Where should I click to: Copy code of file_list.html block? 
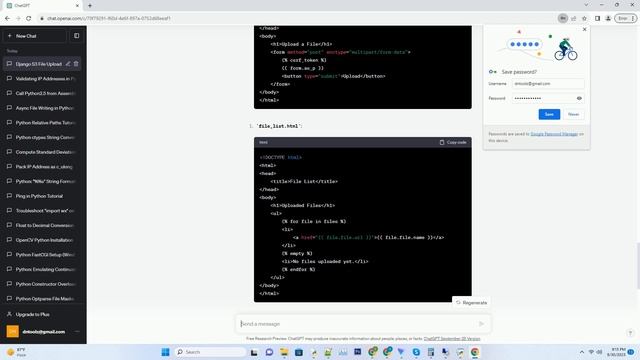click(453, 142)
